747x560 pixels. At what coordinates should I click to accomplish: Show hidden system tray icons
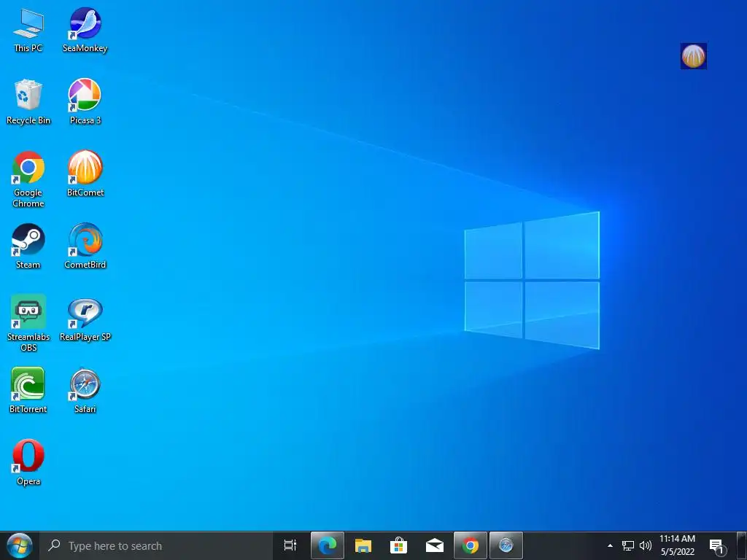coord(610,545)
